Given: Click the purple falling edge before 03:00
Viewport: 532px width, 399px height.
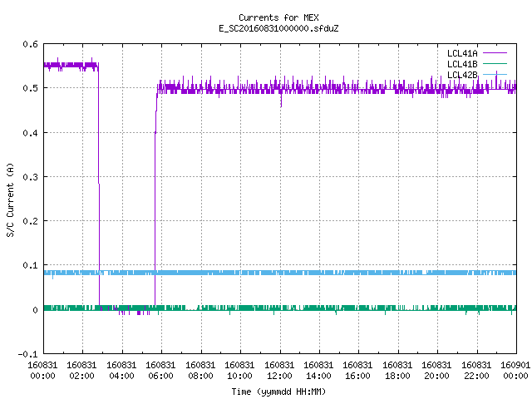Looking at the screenshot, I should pos(99,185).
